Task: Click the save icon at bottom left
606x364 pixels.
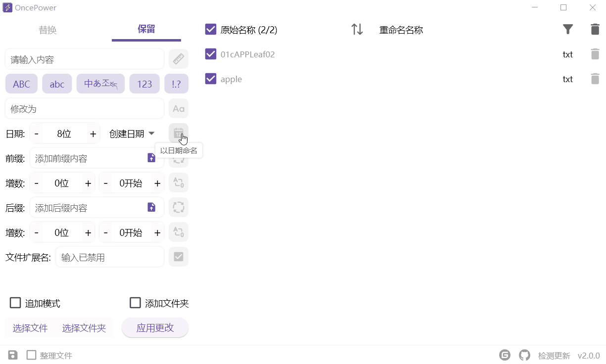Action: [12, 355]
